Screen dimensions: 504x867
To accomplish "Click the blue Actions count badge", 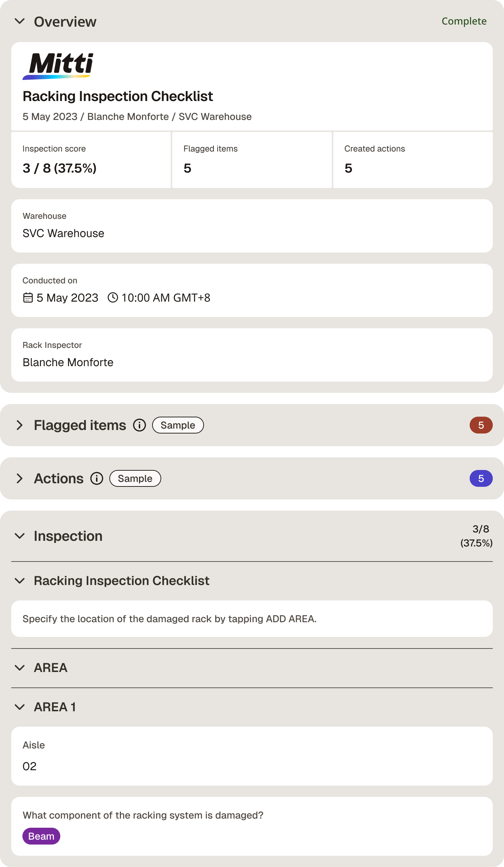I will (x=481, y=478).
